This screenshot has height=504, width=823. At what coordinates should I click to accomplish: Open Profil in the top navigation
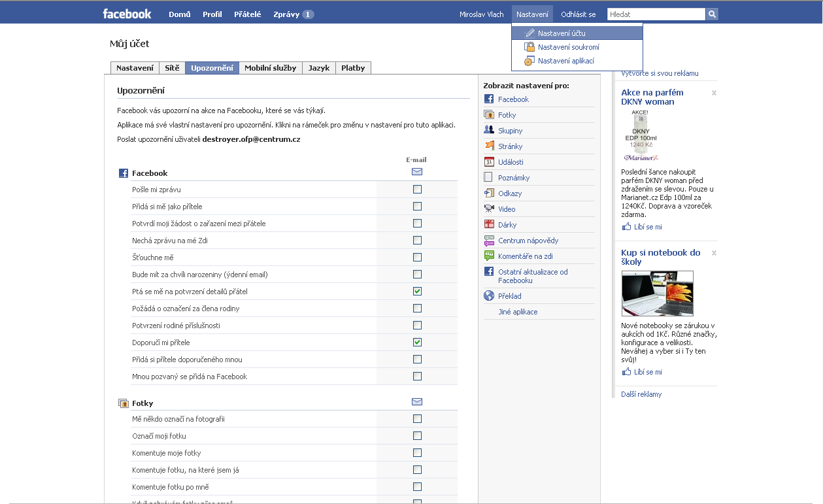pos(212,14)
